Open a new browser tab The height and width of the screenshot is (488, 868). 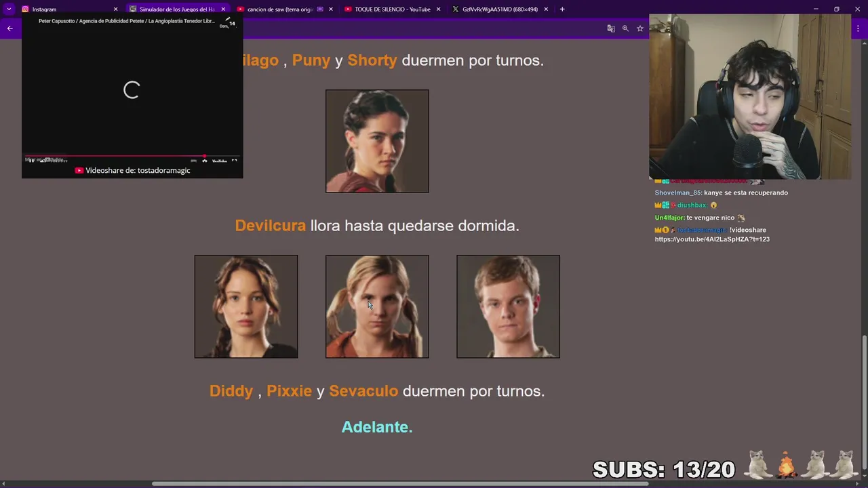[562, 9]
